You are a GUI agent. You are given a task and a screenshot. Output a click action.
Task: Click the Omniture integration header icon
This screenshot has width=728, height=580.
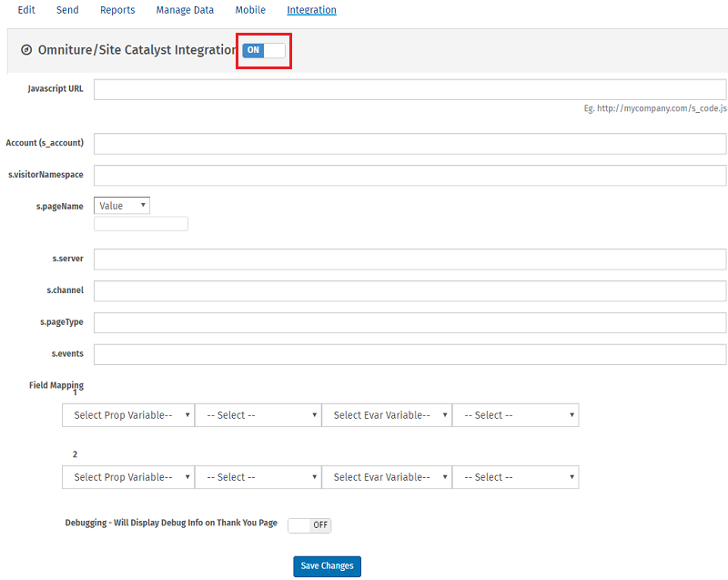click(x=26, y=50)
